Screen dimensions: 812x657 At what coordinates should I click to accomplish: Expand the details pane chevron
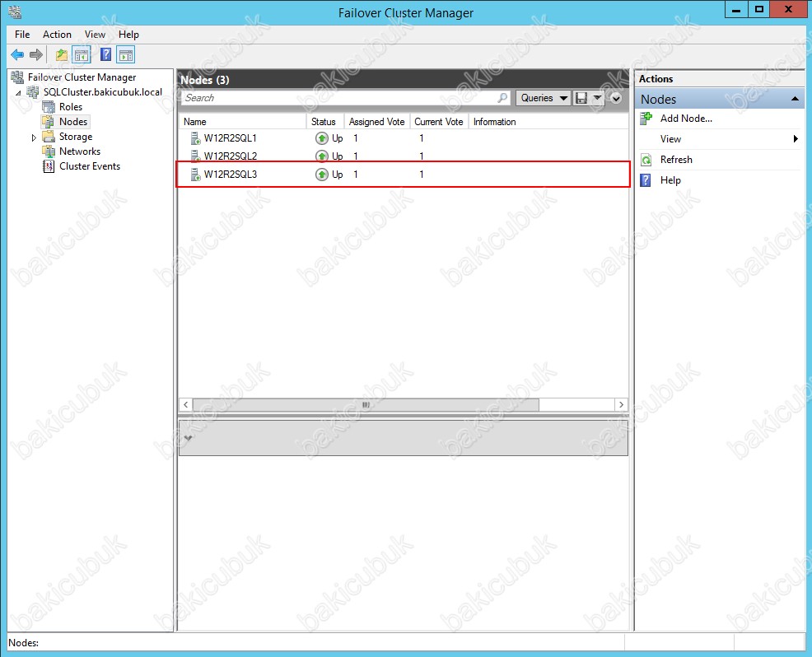[x=188, y=438]
